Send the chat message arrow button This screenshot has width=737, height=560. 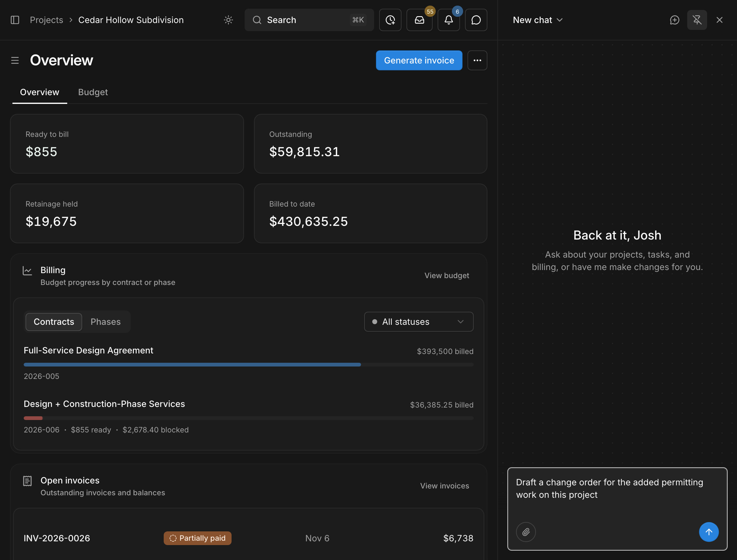coord(709,532)
